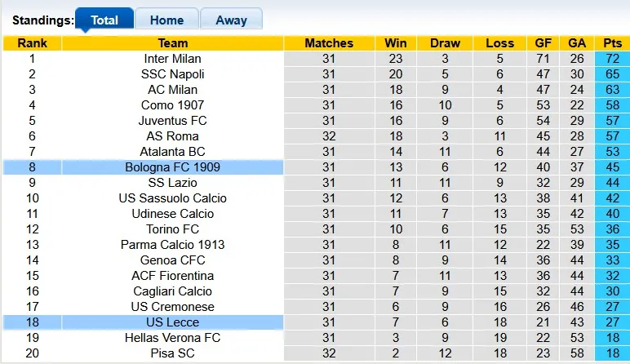Viewport: 630px width, 364px height.
Task: Click the highlighted US Lecce row
Action: point(172,322)
